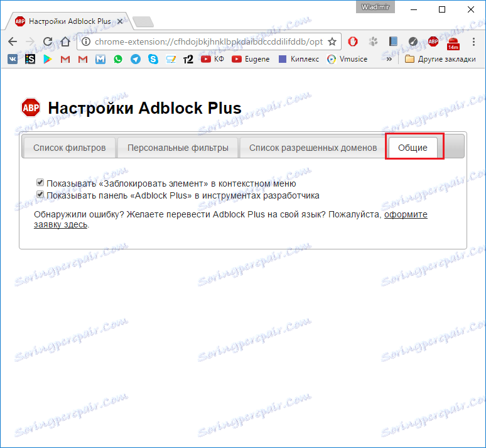Maximize the browser window
The image size is (486, 448).
click(442, 9)
